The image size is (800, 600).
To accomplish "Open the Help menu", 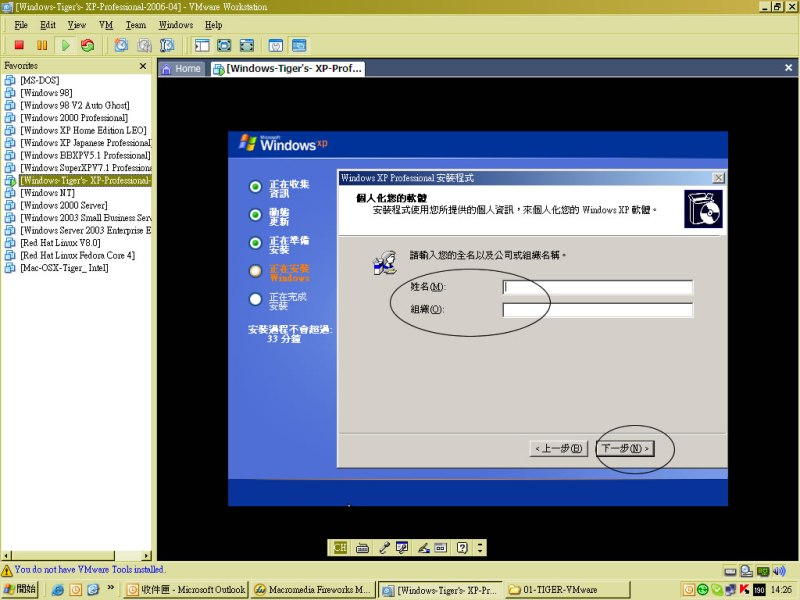I will pos(213,25).
